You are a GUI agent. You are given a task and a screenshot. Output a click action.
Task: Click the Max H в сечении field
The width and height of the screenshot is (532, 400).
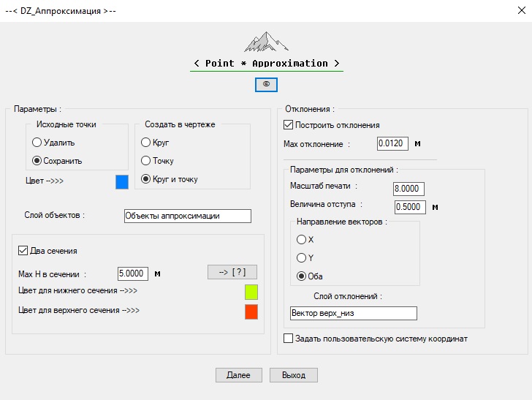coord(132,274)
